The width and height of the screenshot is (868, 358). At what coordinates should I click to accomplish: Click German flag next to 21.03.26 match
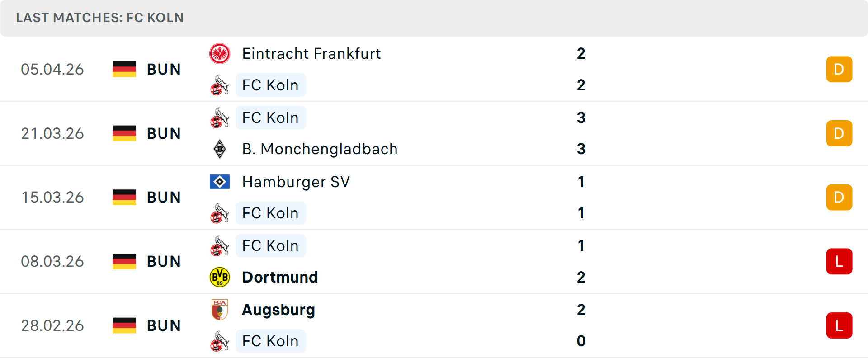tap(124, 133)
